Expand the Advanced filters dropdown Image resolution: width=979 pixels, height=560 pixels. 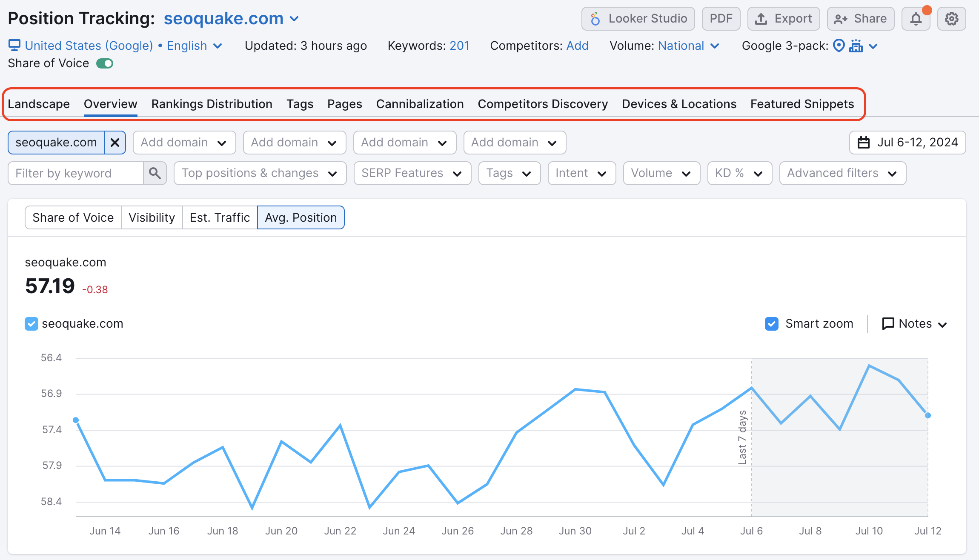pyautogui.click(x=842, y=174)
